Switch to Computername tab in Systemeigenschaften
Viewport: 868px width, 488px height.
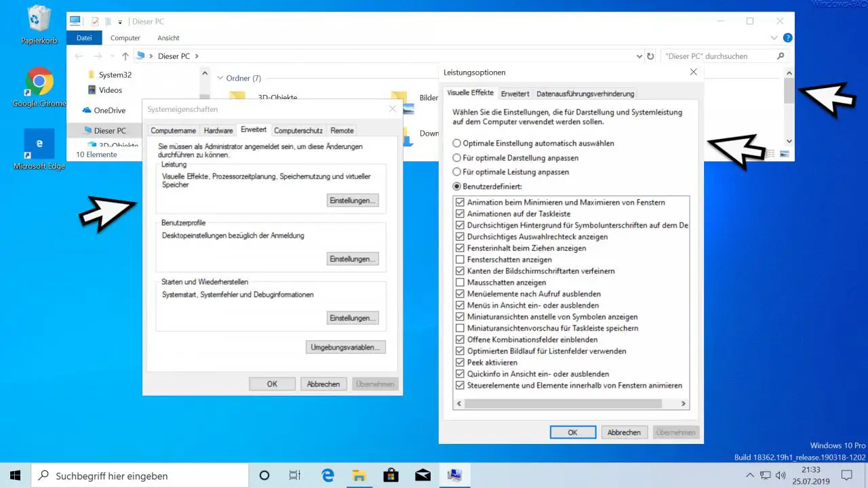click(174, 131)
